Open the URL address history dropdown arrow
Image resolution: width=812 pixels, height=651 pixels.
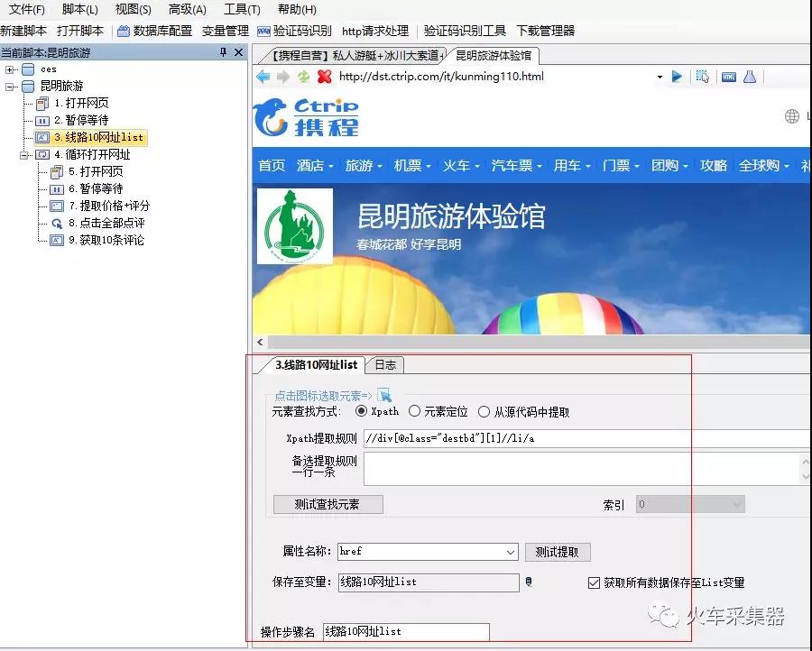660,77
